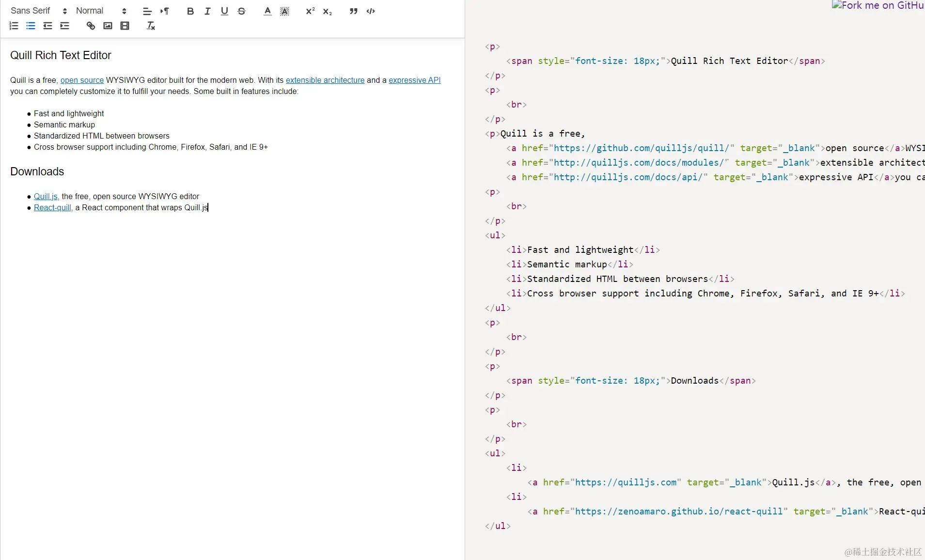Follow the React-quill link
925x560 pixels.
[52, 207]
